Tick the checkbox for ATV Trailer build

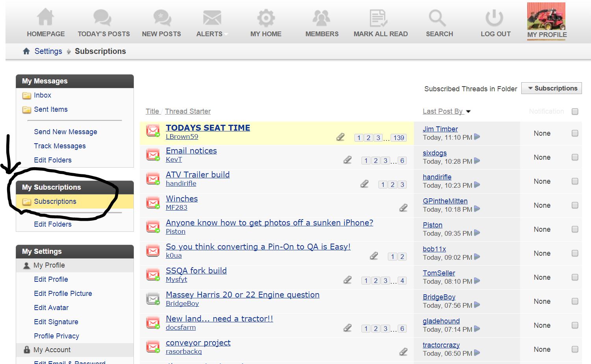click(575, 181)
